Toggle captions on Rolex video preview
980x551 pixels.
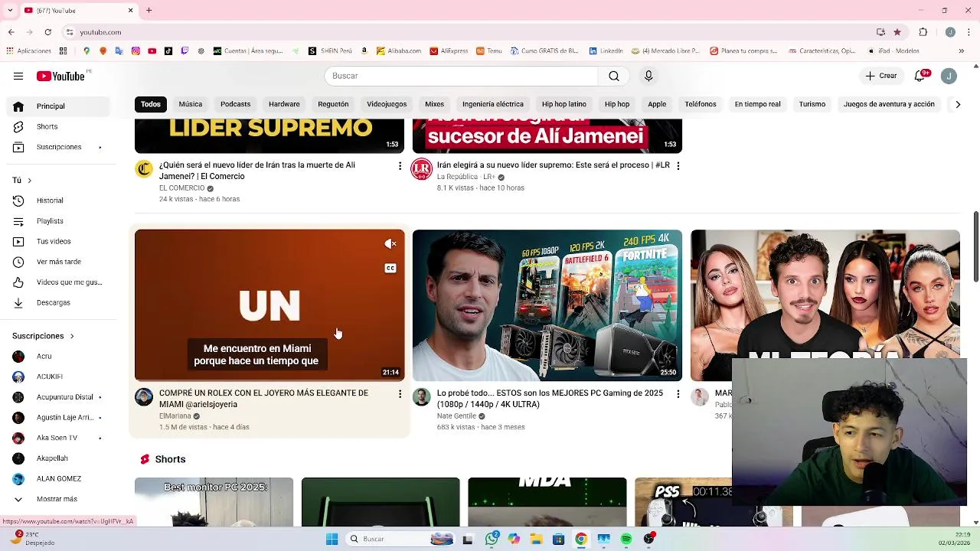[390, 268]
